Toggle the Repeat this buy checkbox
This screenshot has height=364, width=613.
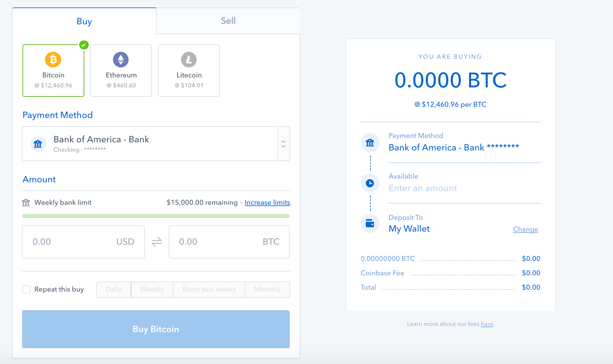click(27, 289)
